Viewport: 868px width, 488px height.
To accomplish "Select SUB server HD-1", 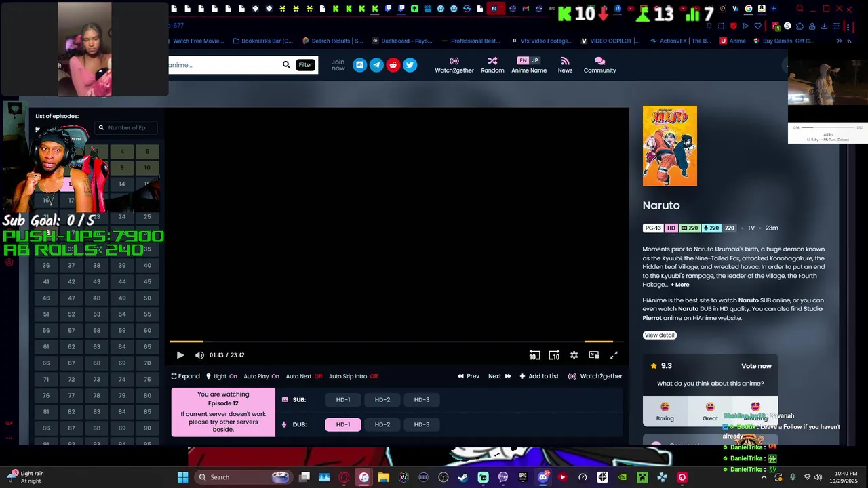I will (x=343, y=400).
